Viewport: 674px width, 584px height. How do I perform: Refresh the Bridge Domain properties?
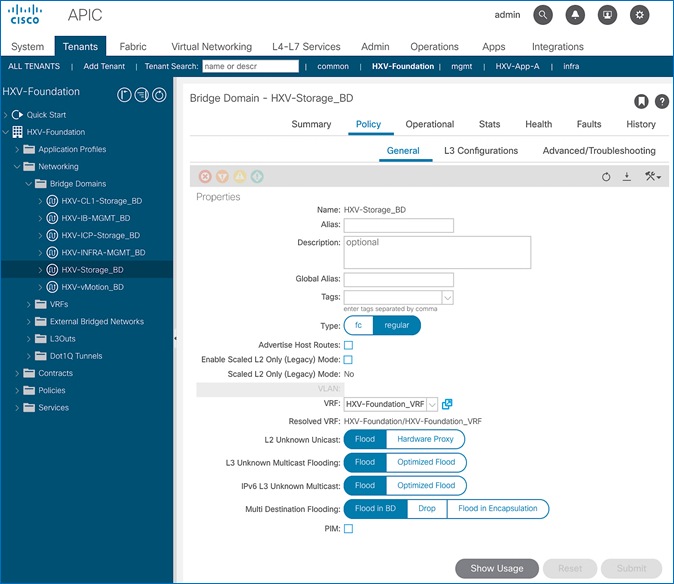pyautogui.click(x=606, y=177)
